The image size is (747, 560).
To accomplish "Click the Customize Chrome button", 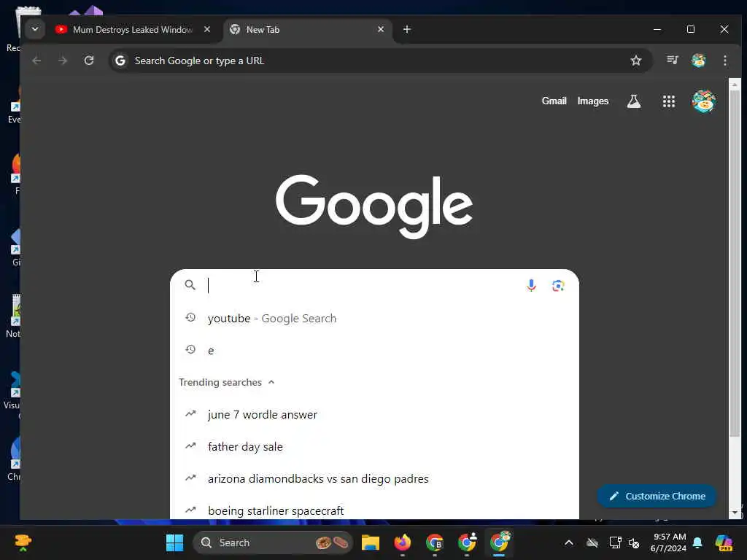I will pyautogui.click(x=657, y=496).
